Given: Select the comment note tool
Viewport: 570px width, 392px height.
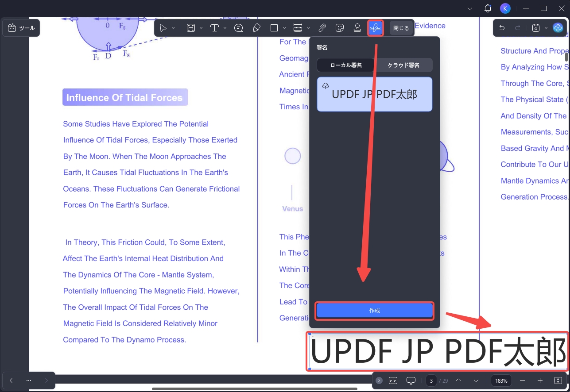Looking at the screenshot, I should 239,28.
